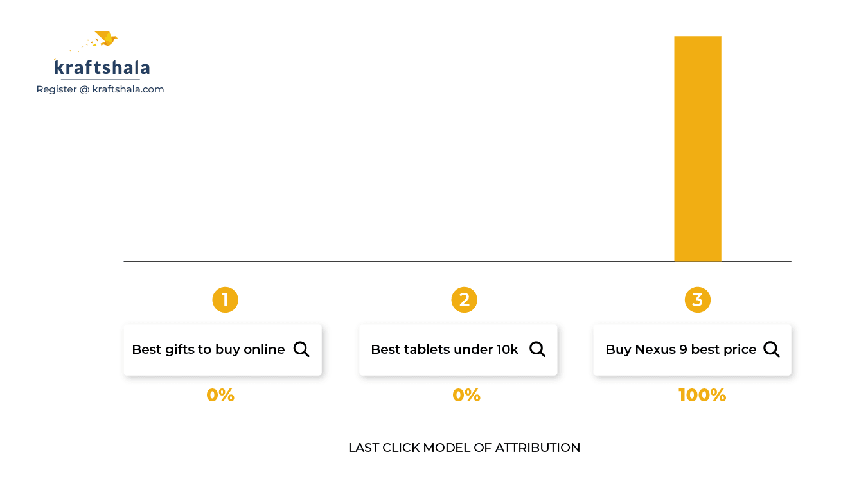
Task: Click the Kraftshala origami bird logo
Action: click(x=105, y=39)
